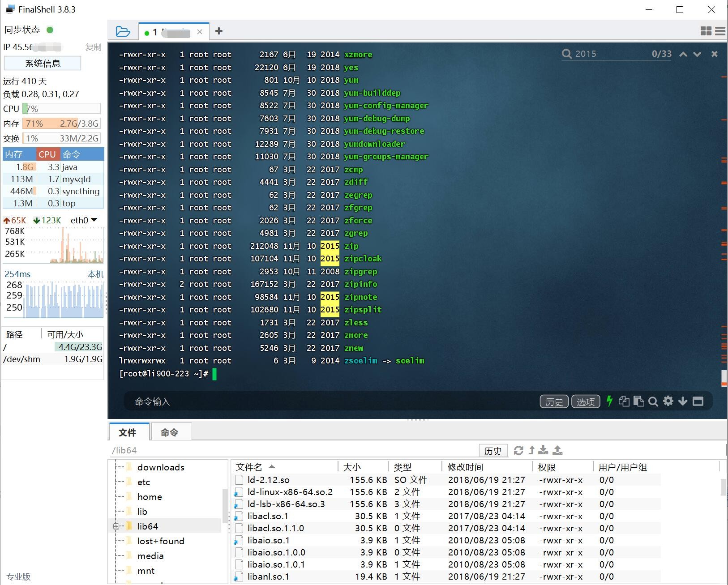Click the paste icon in command toolbar

pyautogui.click(x=639, y=401)
